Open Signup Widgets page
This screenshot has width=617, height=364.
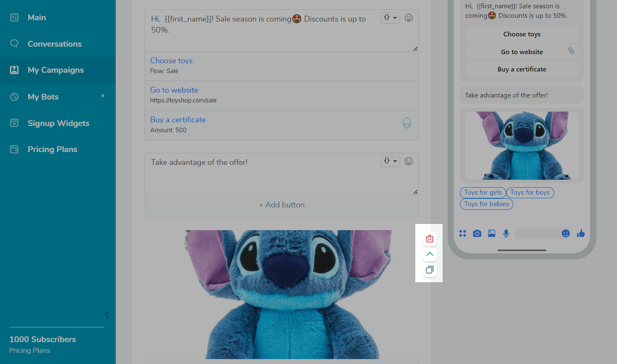point(58,123)
